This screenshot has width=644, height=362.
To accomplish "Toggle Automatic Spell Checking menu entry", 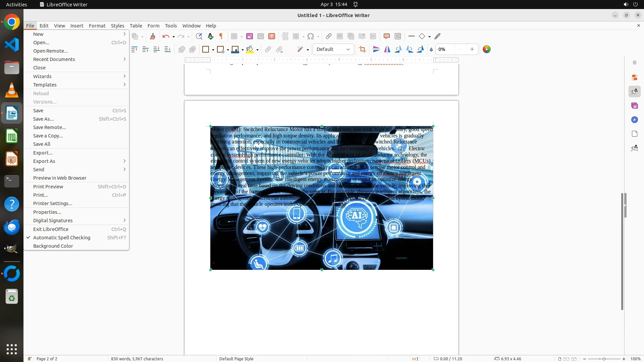I will [62, 238].
